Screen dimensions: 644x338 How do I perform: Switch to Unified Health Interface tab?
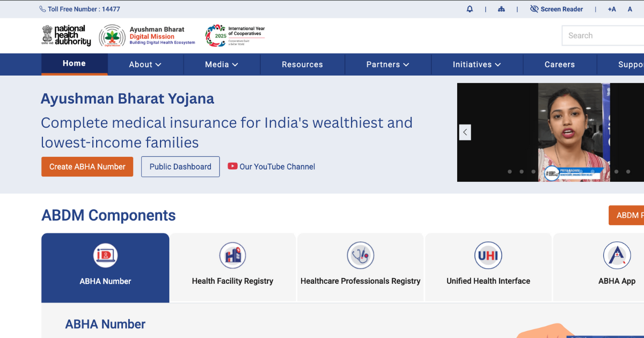click(488, 268)
